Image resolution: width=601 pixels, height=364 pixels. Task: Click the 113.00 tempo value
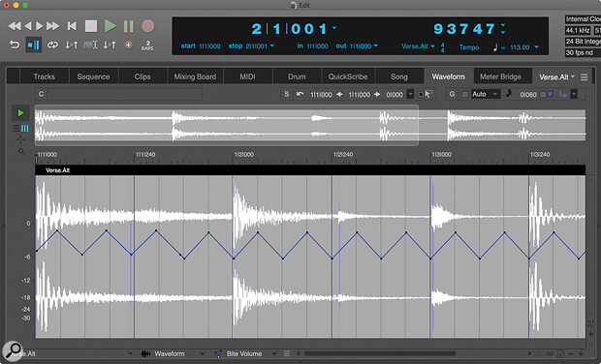(520, 47)
